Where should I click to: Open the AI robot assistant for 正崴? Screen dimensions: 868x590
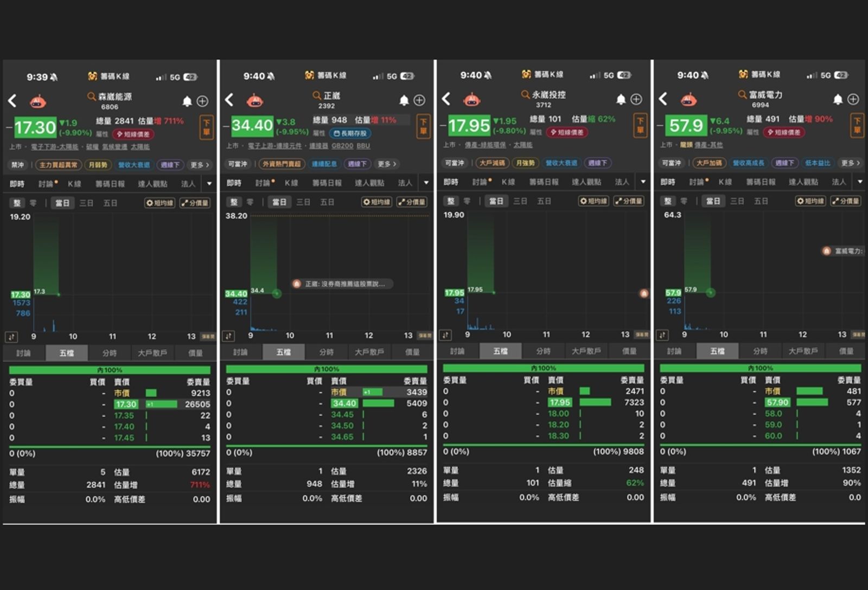[x=254, y=100]
